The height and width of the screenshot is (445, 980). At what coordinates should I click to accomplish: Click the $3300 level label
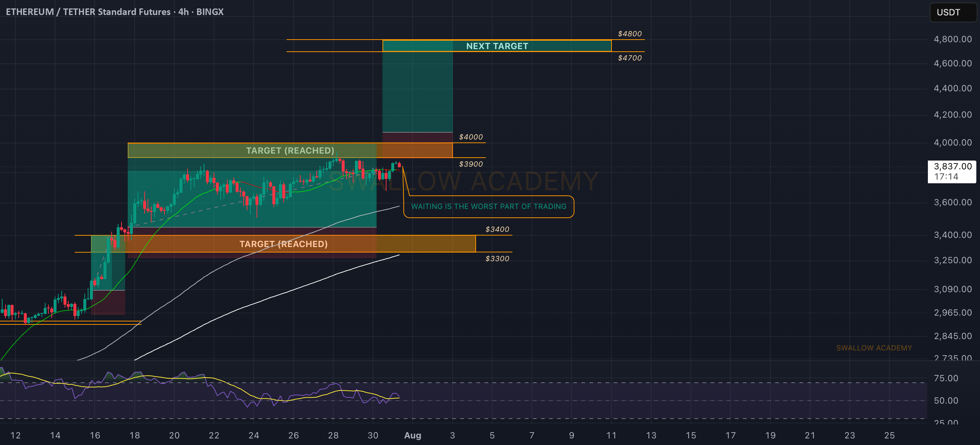pos(497,258)
